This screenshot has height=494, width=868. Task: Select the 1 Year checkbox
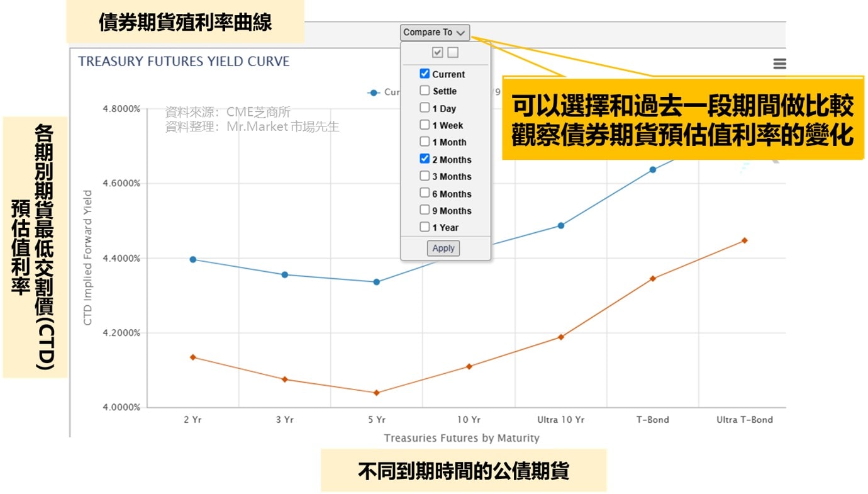[425, 227]
